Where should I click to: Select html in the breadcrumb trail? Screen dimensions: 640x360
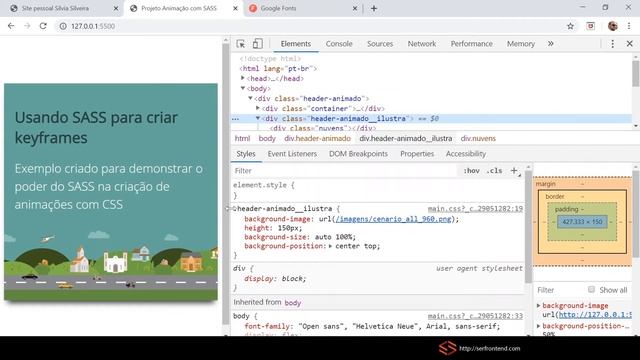click(242, 138)
